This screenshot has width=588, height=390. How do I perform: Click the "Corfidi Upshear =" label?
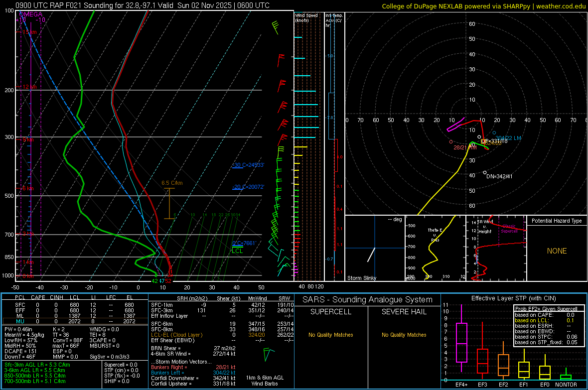(171, 384)
